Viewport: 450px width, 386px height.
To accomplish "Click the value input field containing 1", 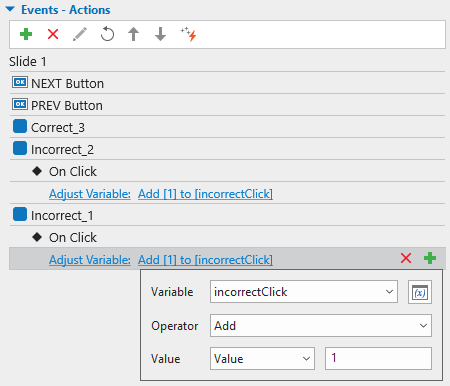I will [378, 358].
